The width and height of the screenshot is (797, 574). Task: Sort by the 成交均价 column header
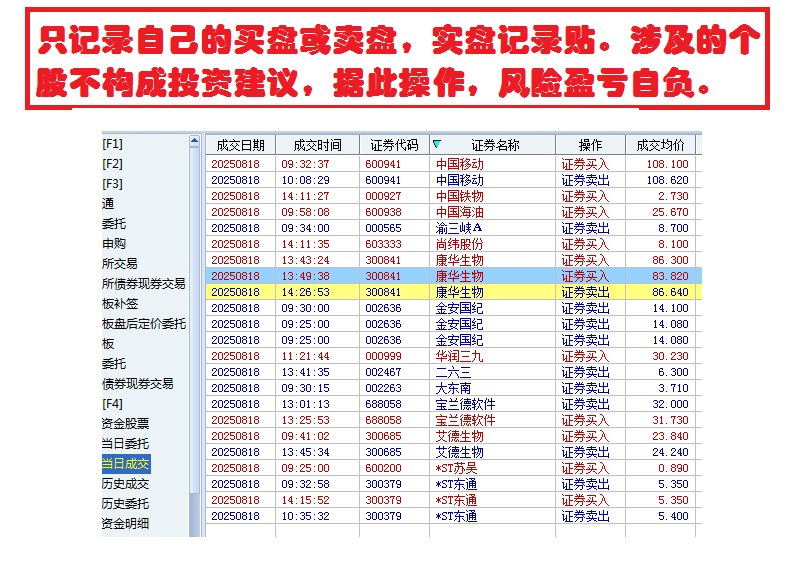tap(660, 145)
